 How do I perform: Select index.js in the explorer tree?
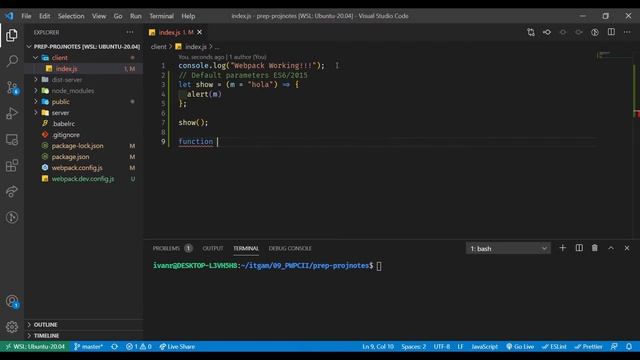click(x=83, y=69)
